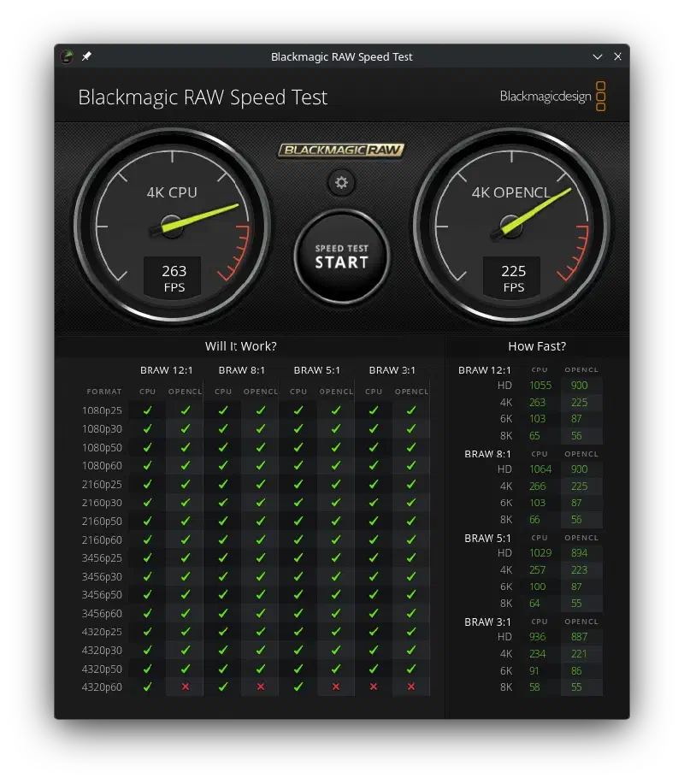Click the checkmark for 4320p25 BRAW 12:1 OpenCL
This screenshot has width=684, height=784.
point(186,632)
